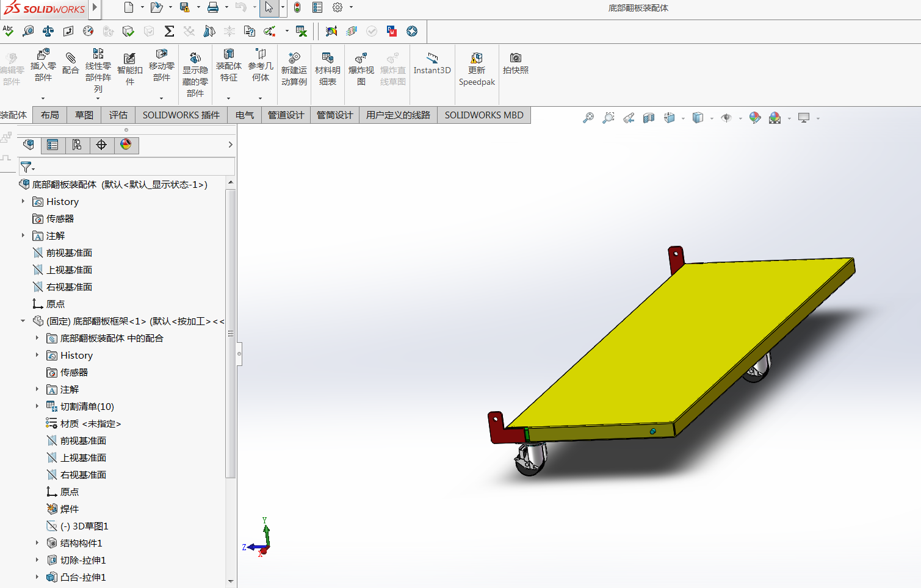Open the ConfigurationManager tab
The image size is (921, 588).
coord(77,145)
